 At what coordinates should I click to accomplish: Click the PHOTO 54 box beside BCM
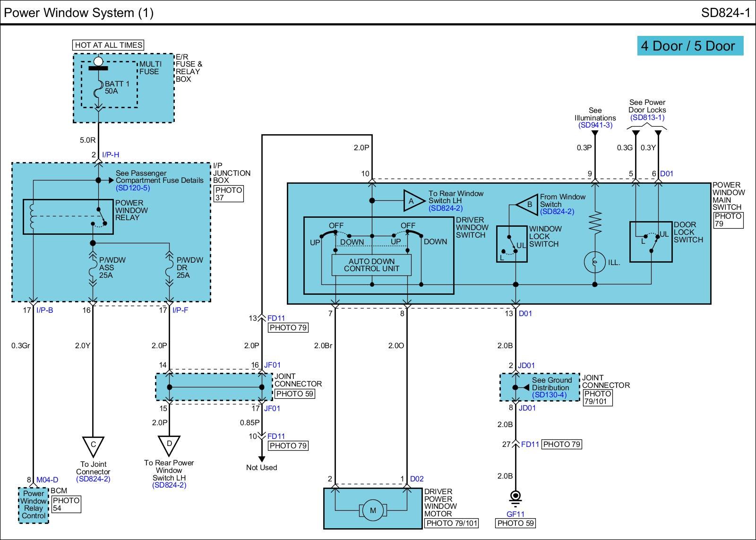[x=66, y=504]
